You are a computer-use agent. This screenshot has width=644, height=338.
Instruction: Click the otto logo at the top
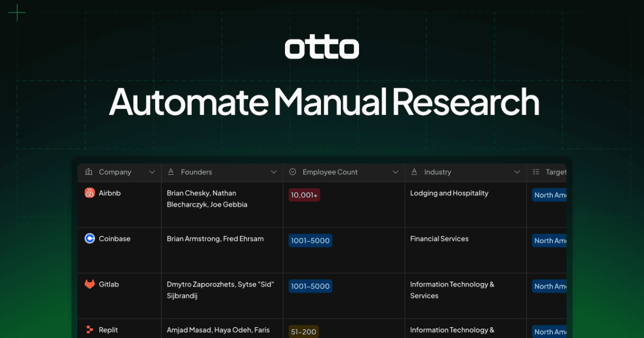(x=321, y=48)
